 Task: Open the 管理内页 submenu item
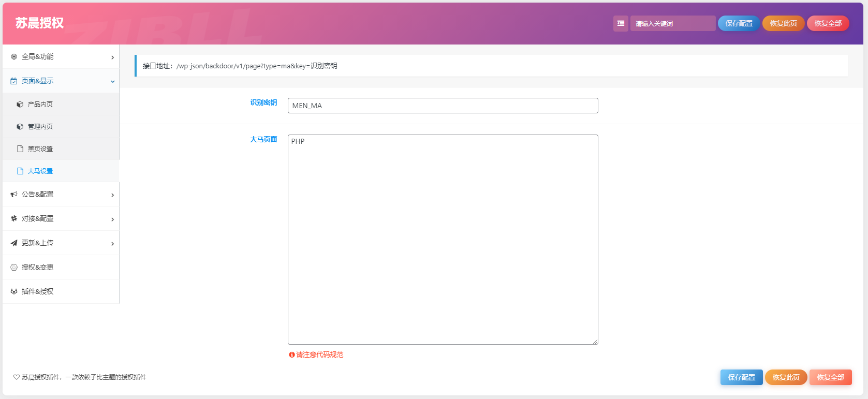61,127
